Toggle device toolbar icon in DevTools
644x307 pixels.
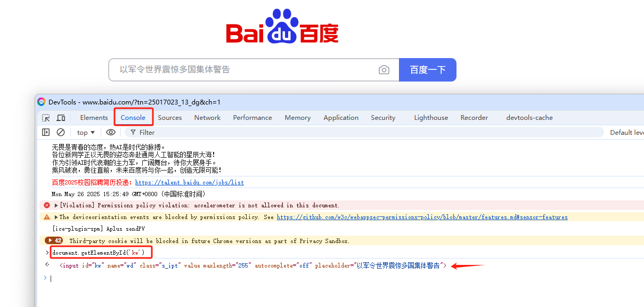61,118
